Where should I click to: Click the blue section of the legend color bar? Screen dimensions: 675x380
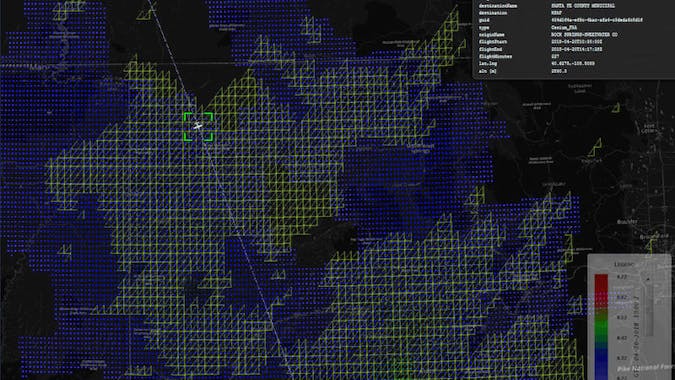coord(601,364)
